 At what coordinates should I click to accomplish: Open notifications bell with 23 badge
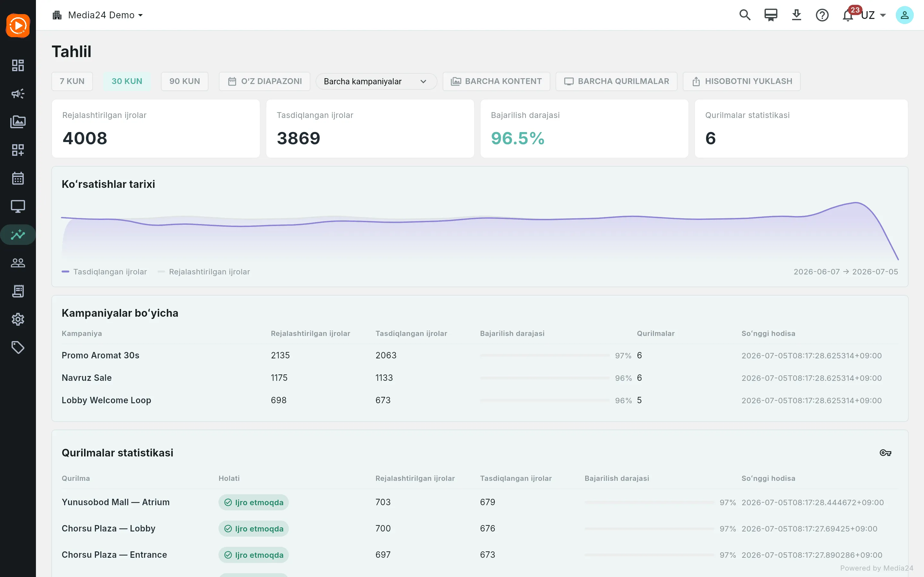(848, 15)
